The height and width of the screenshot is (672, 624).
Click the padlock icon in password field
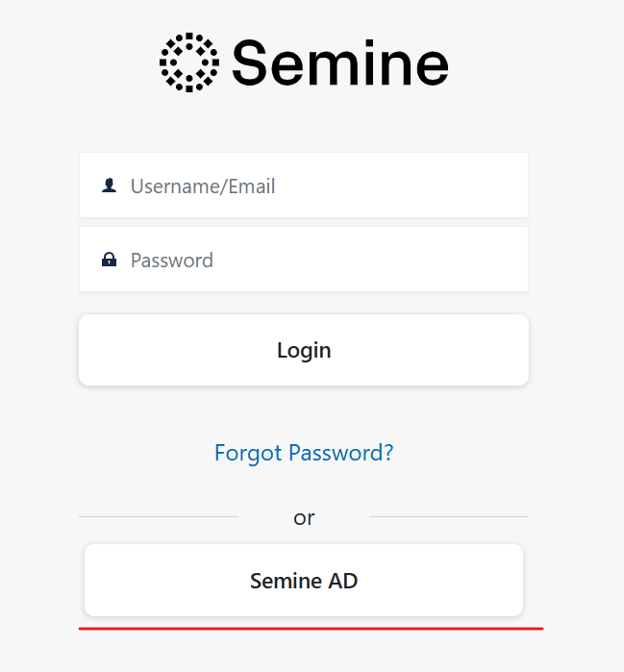[x=109, y=260]
